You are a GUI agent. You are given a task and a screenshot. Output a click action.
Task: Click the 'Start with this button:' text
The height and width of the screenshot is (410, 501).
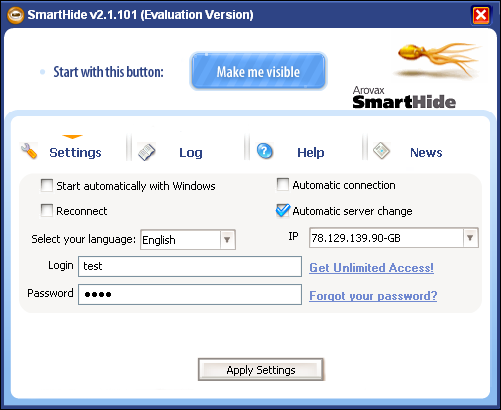tap(108, 72)
